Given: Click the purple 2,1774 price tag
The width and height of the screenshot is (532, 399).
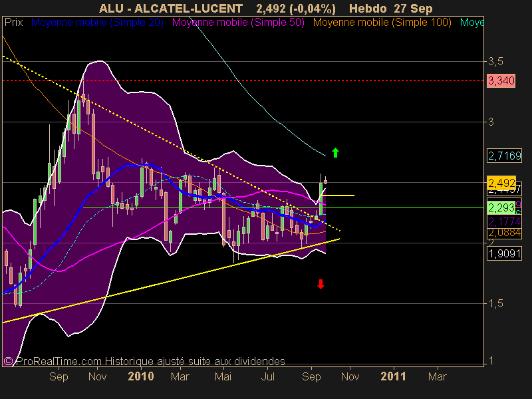Looking at the screenshot, I should pyautogui.click(x=505, y=221).
